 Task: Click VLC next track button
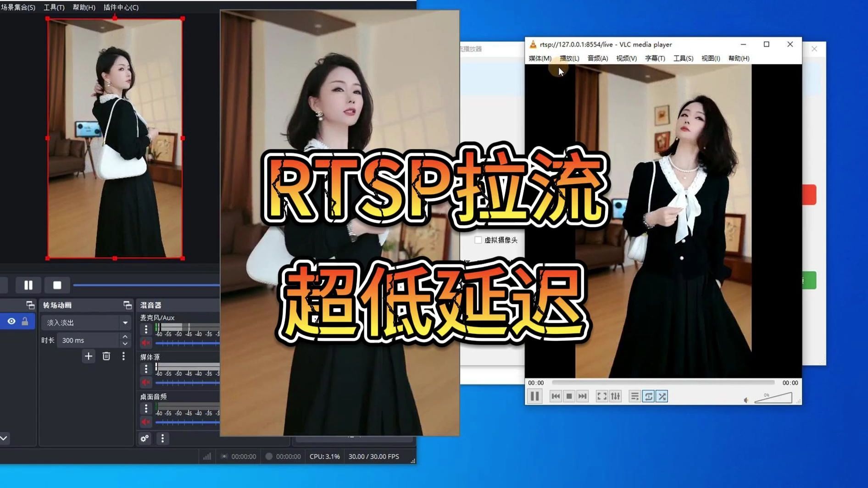tap(583, 396)
